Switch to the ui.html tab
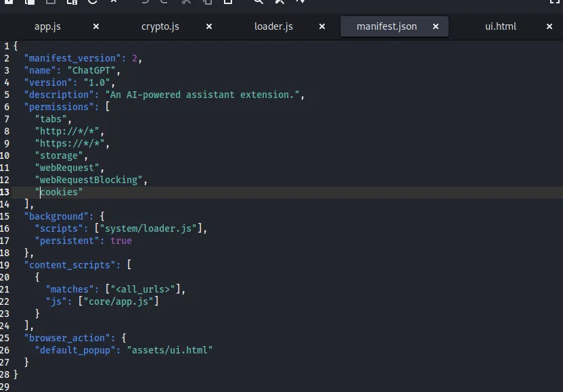The height and width of the screenshot is (392, 563). (x=501, y=26)
